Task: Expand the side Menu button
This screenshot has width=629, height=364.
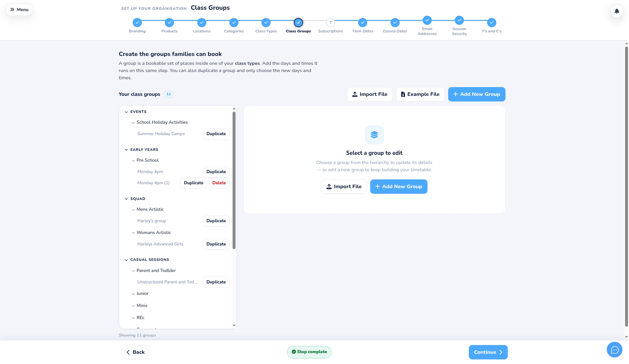Action: pyautogui.click(x=19, y=9)
